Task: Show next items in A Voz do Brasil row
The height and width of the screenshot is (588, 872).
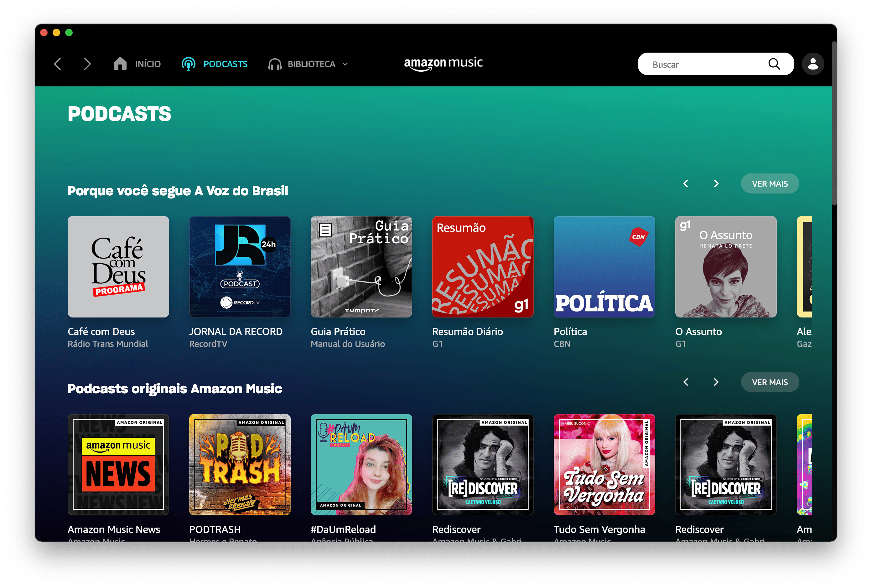Action: tap(716, 183)
